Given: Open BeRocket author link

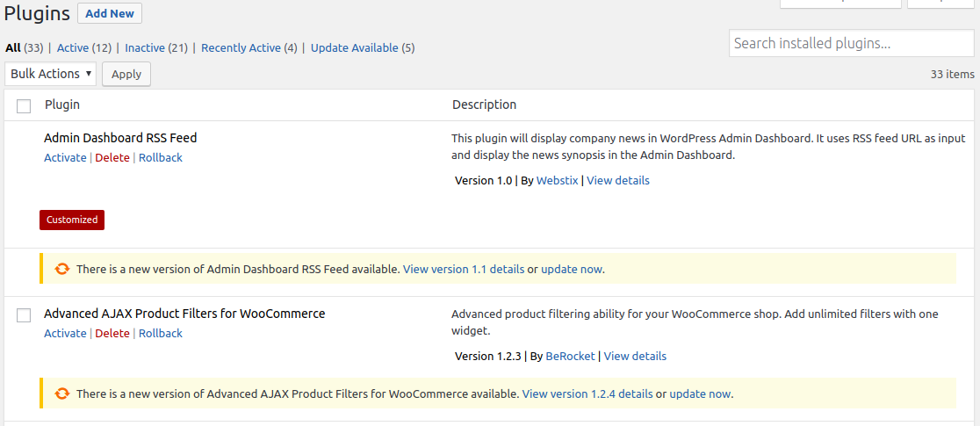Looking at the screenshot, I should [571, 357].
